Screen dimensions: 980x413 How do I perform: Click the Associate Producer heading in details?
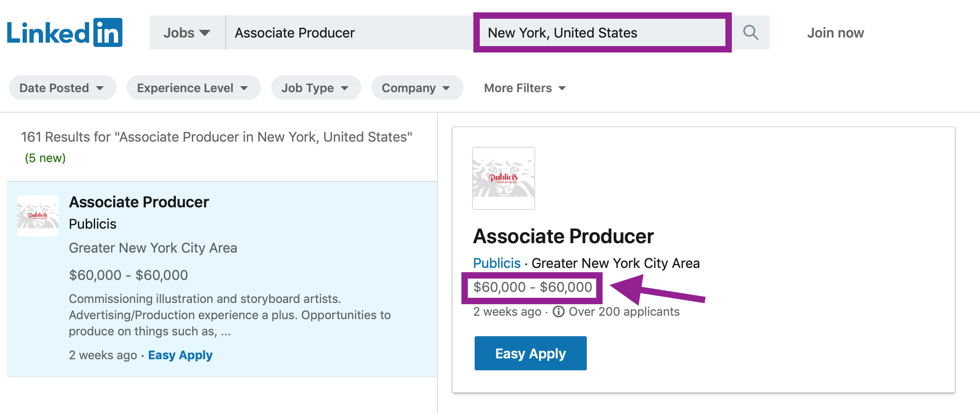[563, 236]
